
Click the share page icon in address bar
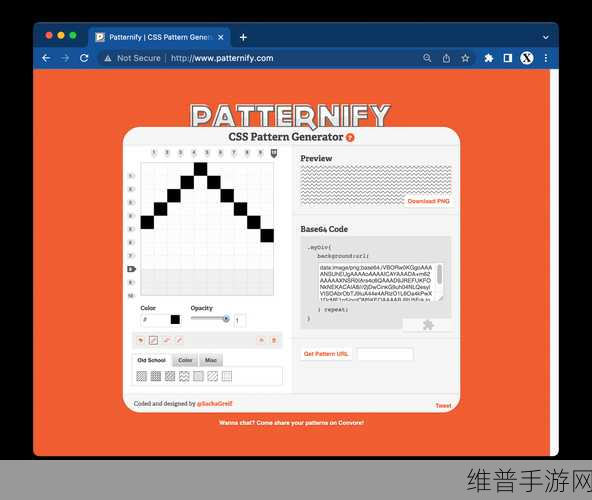click(x=446, y=58)
